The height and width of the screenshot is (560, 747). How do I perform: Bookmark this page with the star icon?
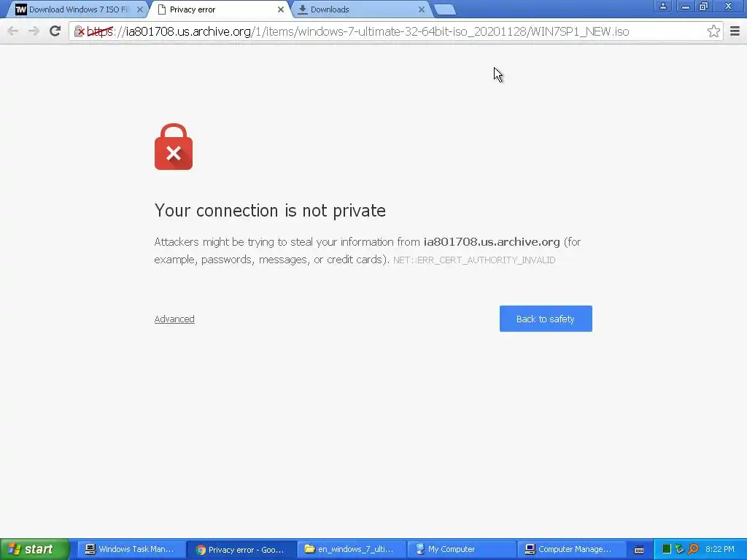pos(713,31)
